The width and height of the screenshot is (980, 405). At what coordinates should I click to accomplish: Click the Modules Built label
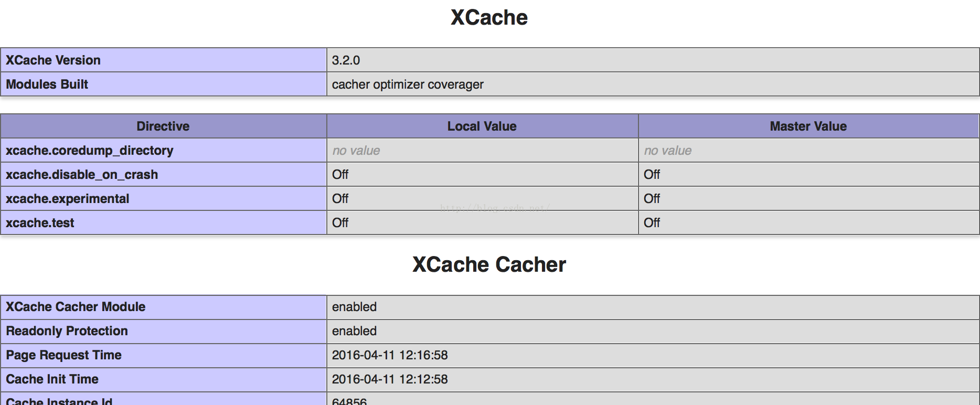click(47, 84)
